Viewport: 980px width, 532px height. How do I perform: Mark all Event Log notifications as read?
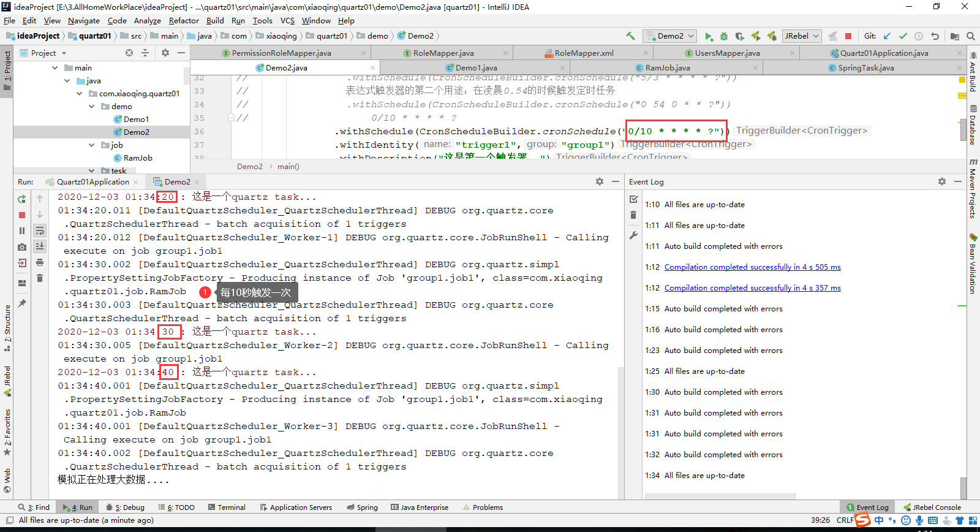634,199
